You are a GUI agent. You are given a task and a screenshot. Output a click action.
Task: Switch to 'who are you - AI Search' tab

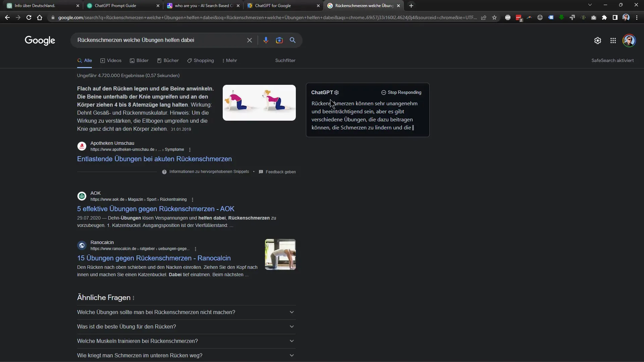(x=203, y=6)
